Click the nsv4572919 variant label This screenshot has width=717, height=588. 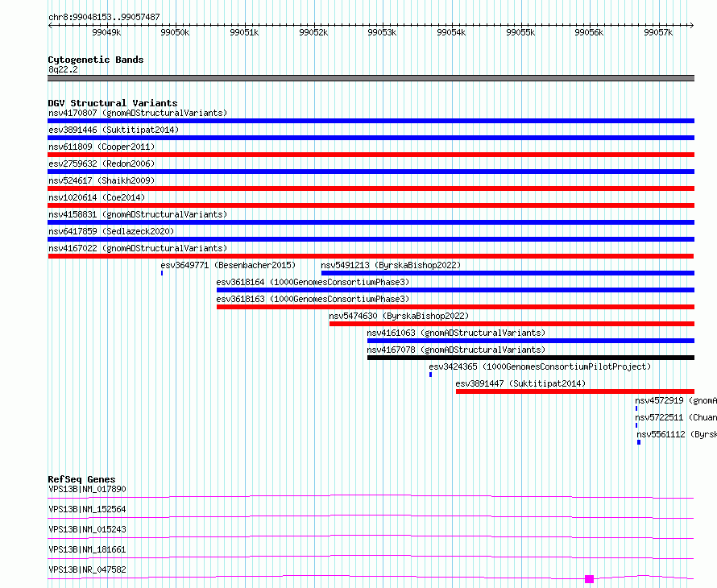pyautogui.click(x=676, y=400)
